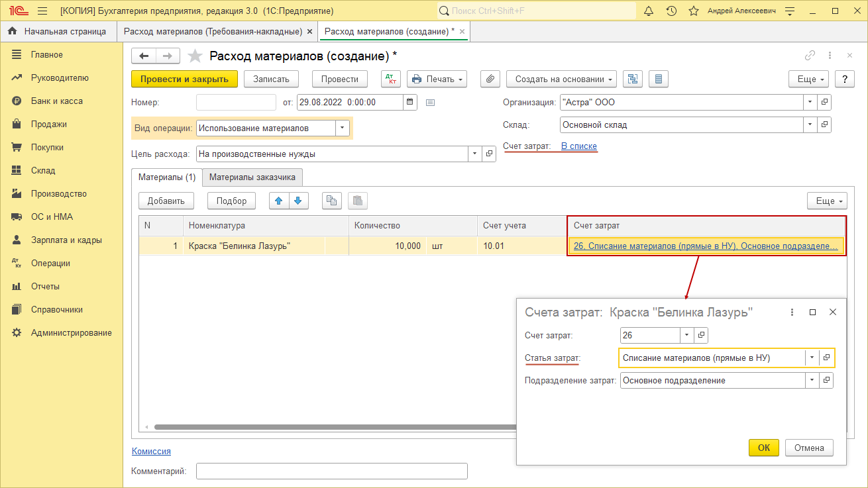Click the global search field
This screenshot has width=868, height=488.
tap(535, 11)
